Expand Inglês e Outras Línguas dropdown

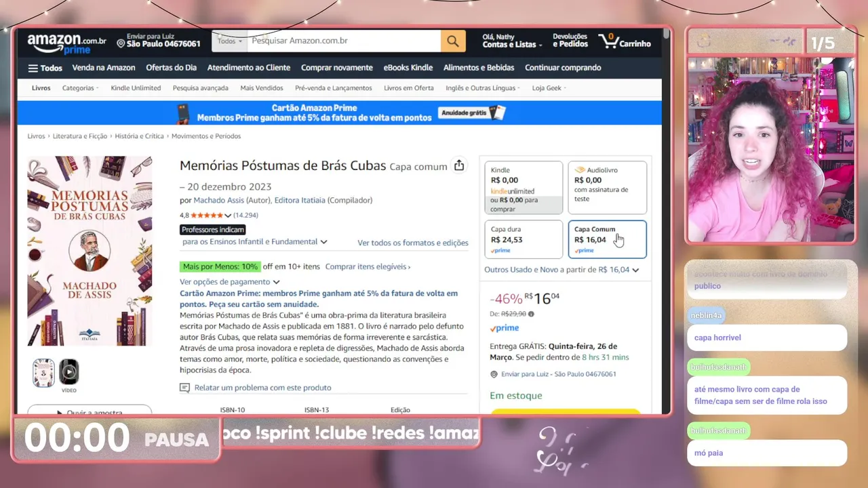[x=483, y=88]
